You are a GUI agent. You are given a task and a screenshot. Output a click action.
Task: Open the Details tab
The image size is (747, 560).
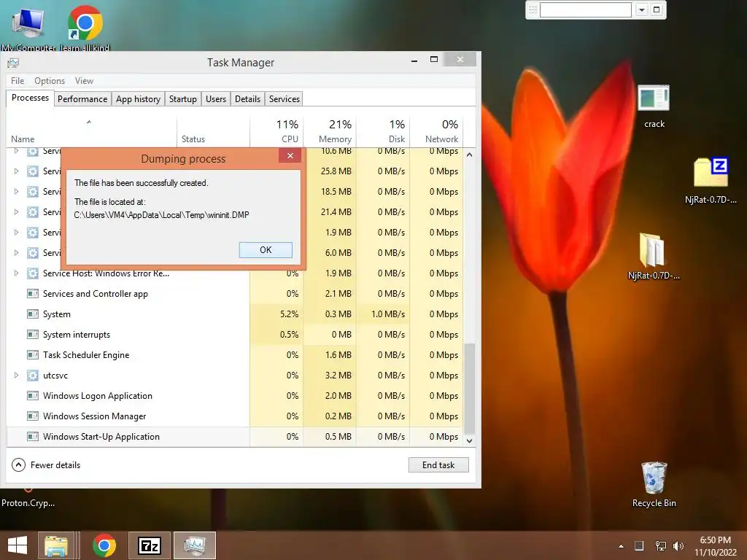tap(248, 99)
